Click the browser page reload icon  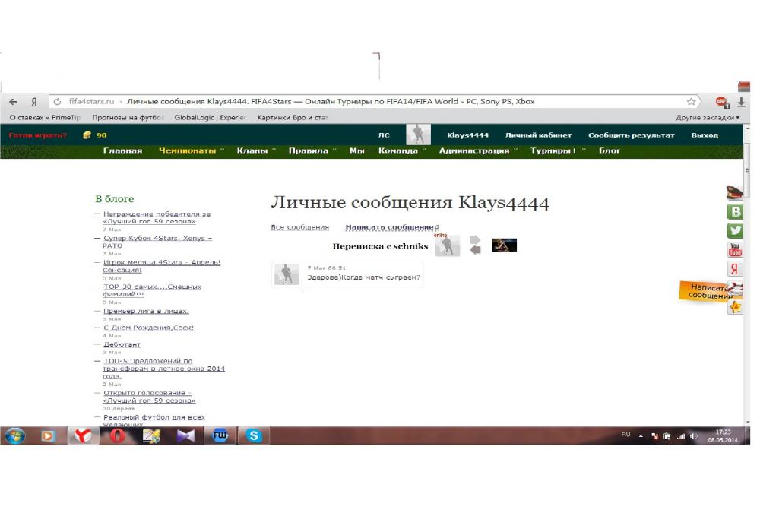point(57,102)
